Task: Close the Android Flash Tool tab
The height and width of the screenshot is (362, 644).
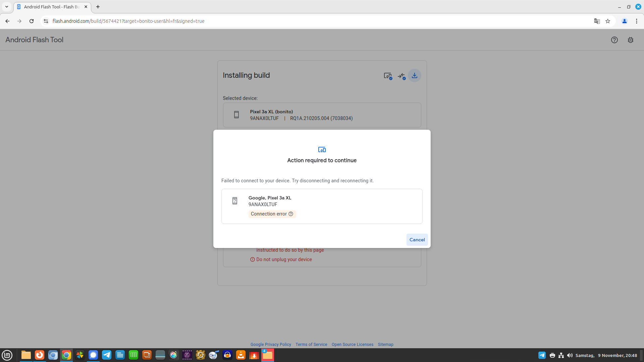Action: [x=86, y=7]
